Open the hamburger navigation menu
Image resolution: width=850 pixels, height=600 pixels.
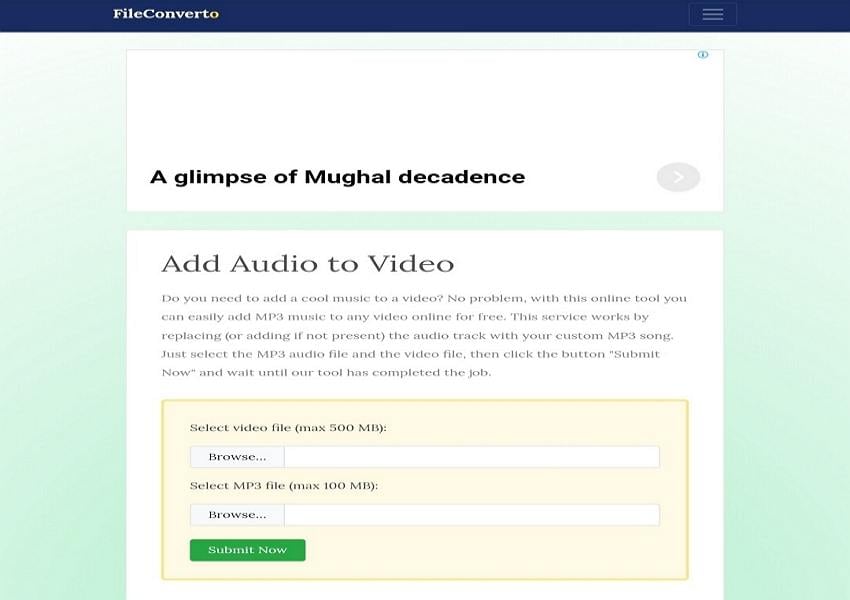coord(712,15)
